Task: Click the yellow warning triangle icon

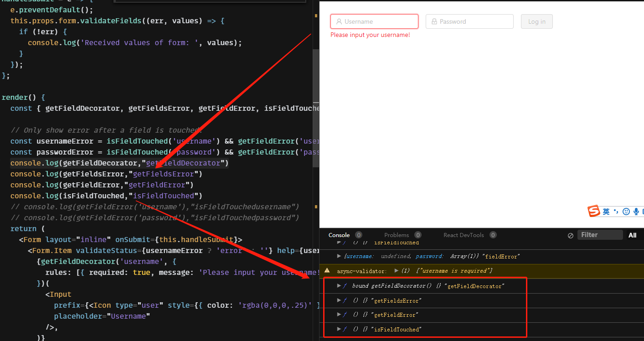Action: coord(327,270)
